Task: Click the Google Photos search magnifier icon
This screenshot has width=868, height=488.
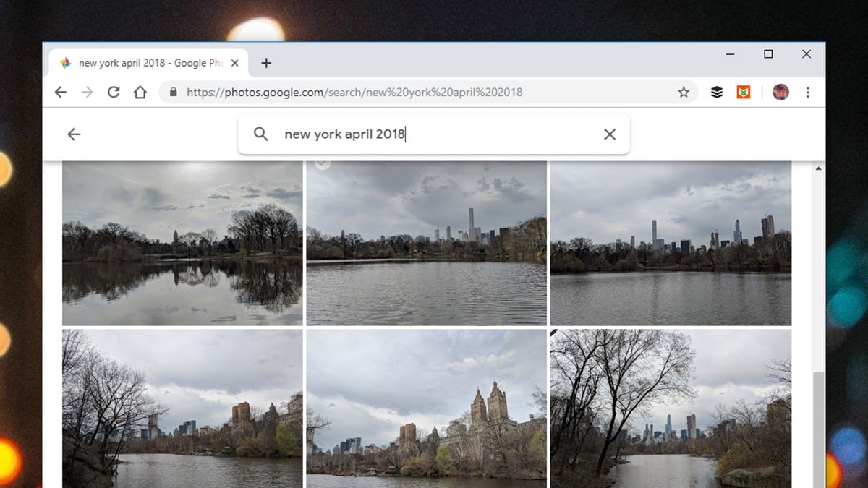Action: [x=260, y=134]
